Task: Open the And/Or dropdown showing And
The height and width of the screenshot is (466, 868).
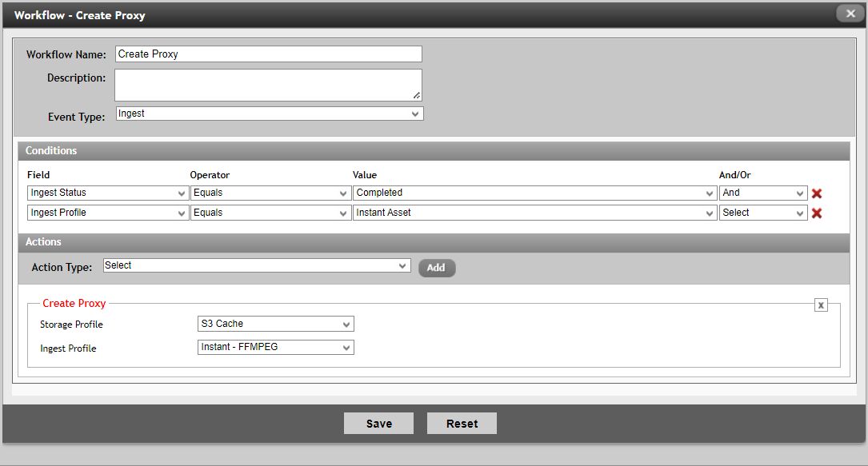Action: coord(762,193)
